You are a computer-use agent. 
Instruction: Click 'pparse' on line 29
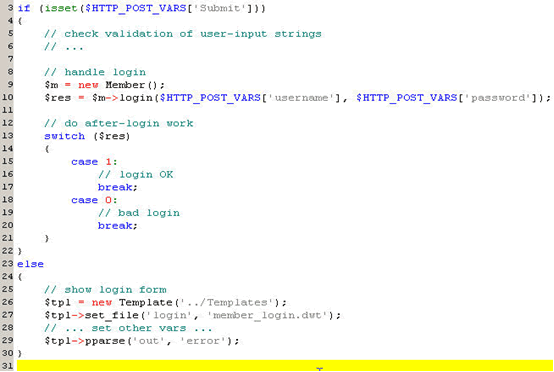pos(105,341)
